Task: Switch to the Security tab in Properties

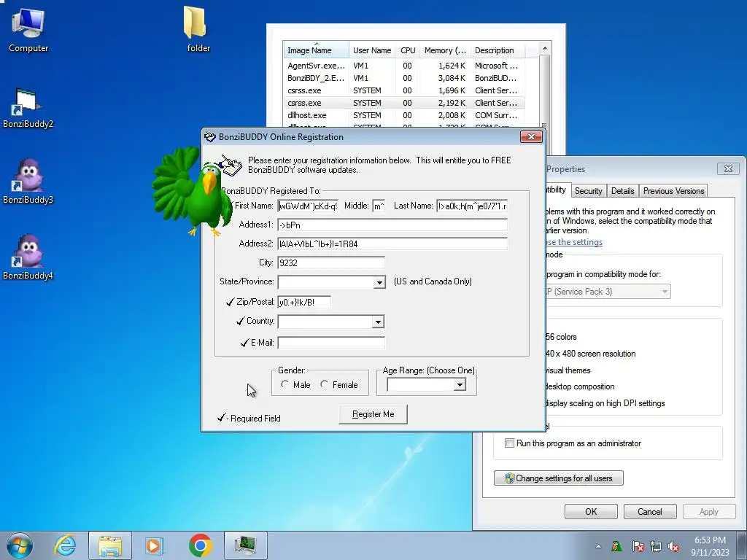Action: point(589,191)
